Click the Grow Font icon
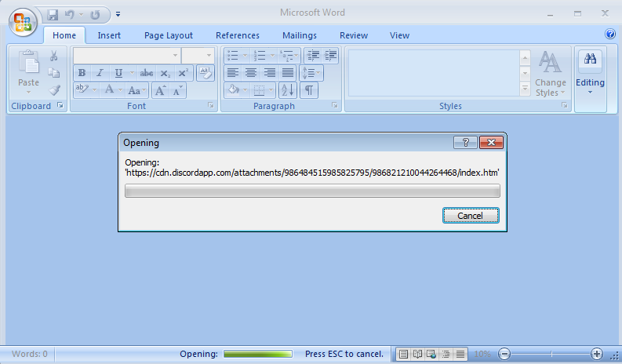This screenshot has height=364, width=622. point(160,90)
